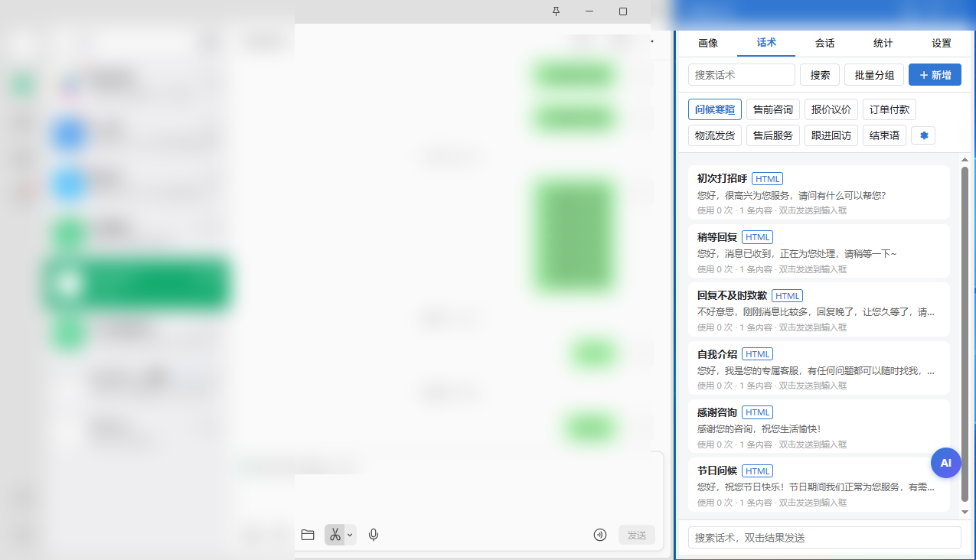
Task: Select the 稍等回复 script card
Action: pos(819,251)
